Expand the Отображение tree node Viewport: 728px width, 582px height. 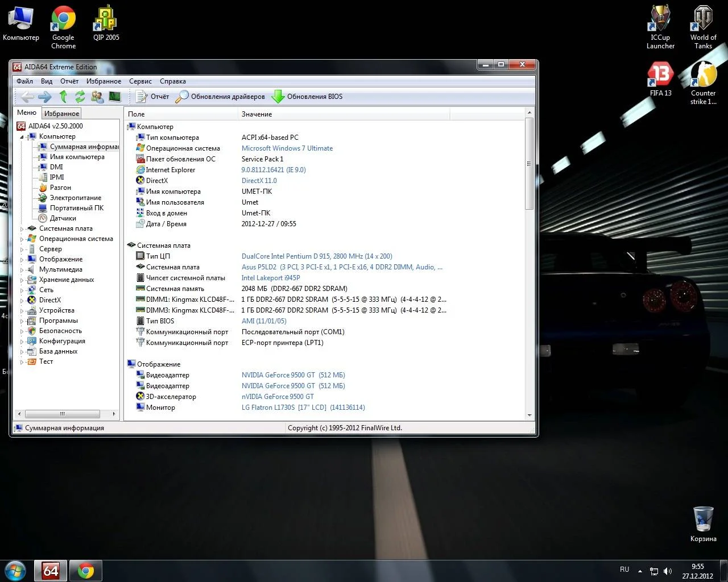point(22,260)
